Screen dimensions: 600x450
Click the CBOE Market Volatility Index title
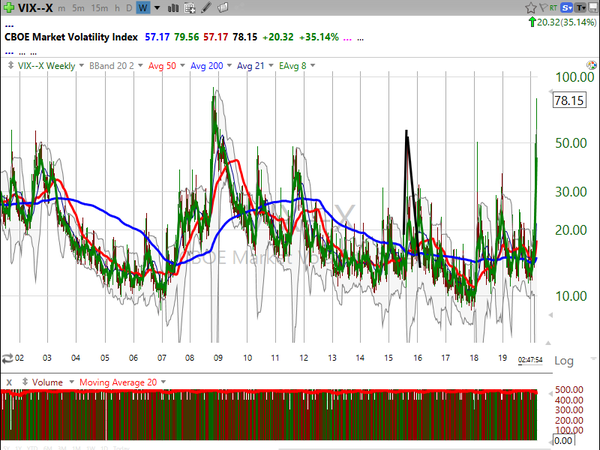click(x=71, y=37)
